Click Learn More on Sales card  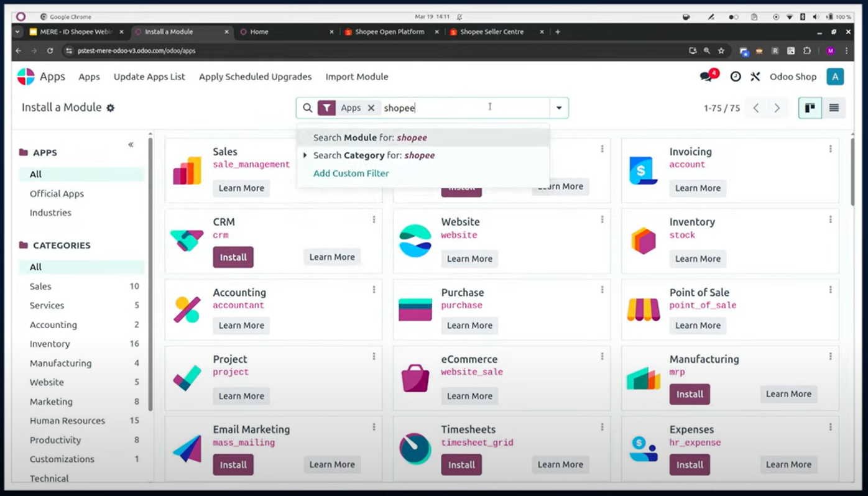point(241,188)
